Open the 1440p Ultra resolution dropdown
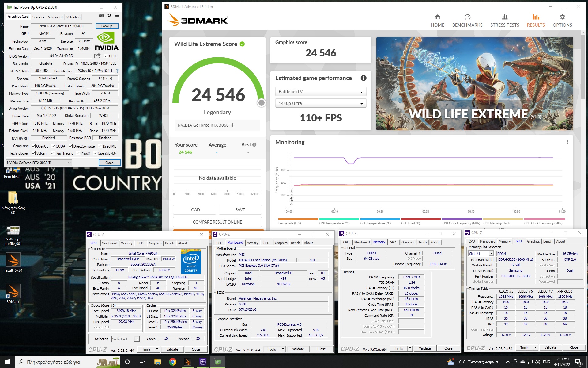 click(320, 103)
